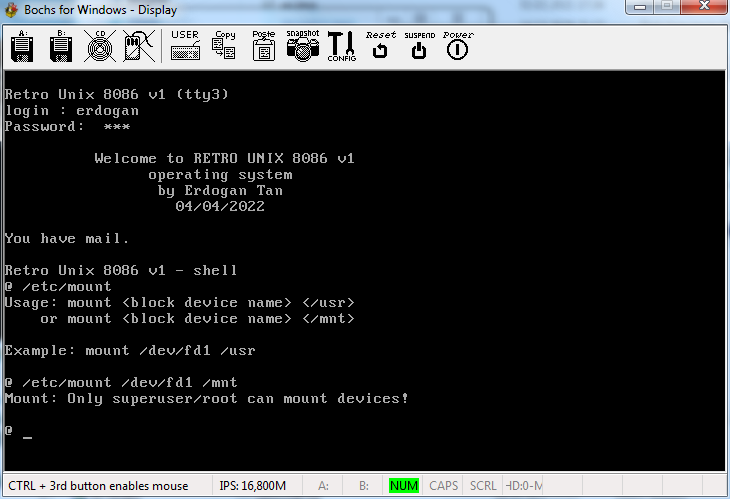Click 'CTRL + 3rd button enables mouse' text
The width and height of the screenshot is (730, 499).
click(98, 486)
